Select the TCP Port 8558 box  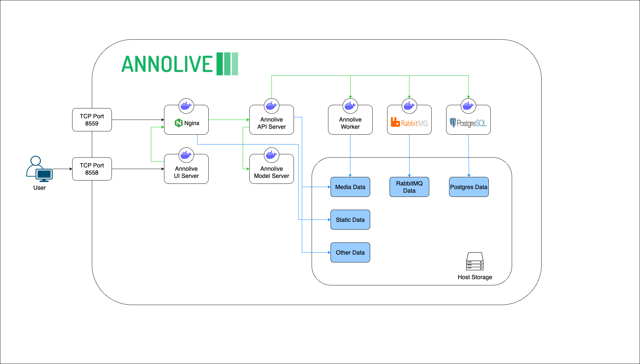pyautogui.click(x=92, y=169)
